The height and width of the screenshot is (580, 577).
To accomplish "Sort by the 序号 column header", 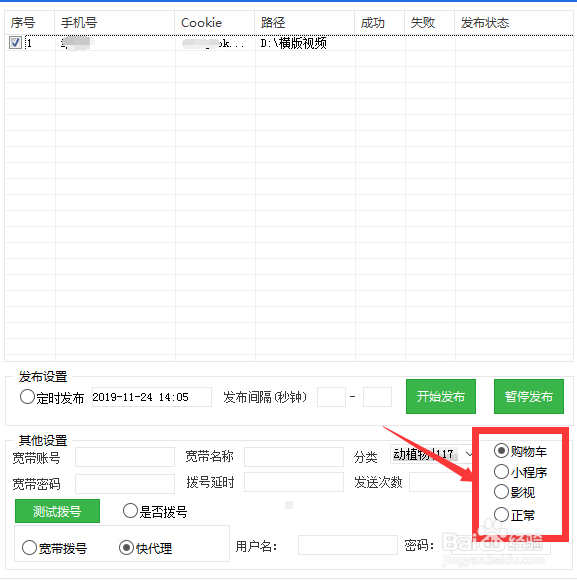I will click(30, 23).
